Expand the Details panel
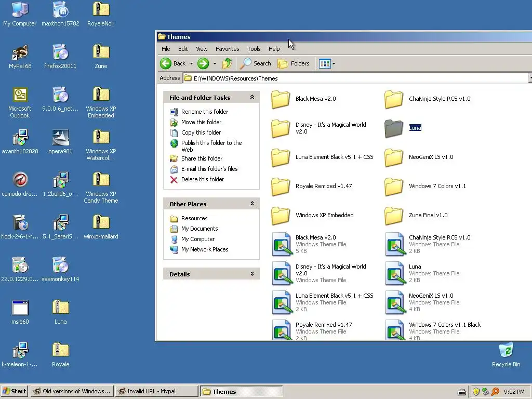 point(252,274)
